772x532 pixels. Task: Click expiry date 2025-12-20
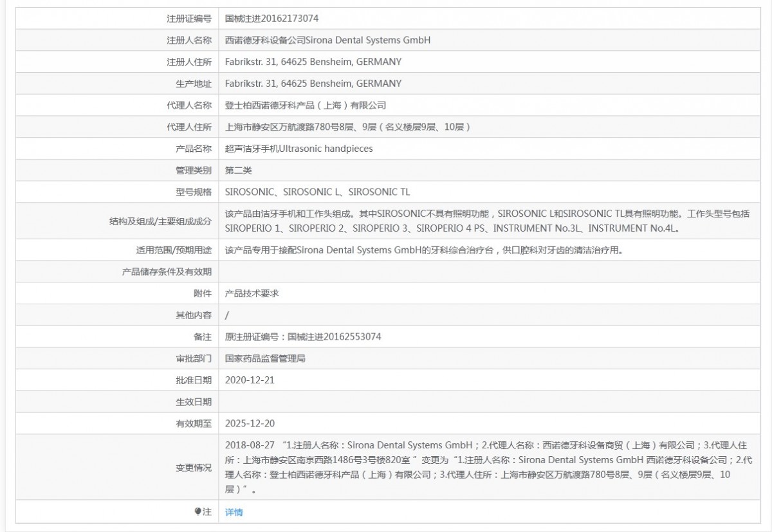tap(250, 423)
